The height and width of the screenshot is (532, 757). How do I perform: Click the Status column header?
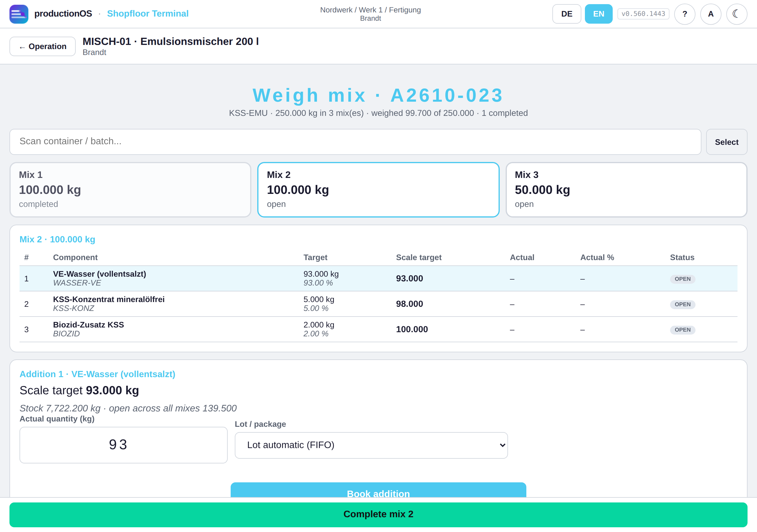tap(682, 257)
